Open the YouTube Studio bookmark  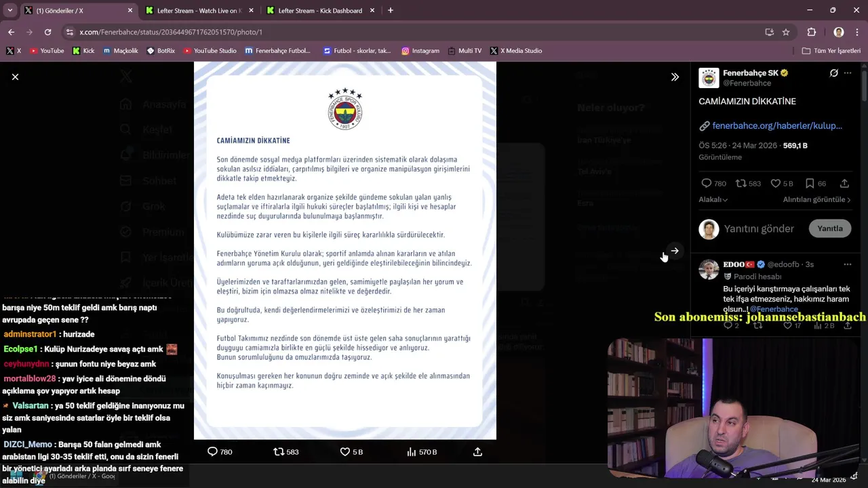click(x=210, y=51)
